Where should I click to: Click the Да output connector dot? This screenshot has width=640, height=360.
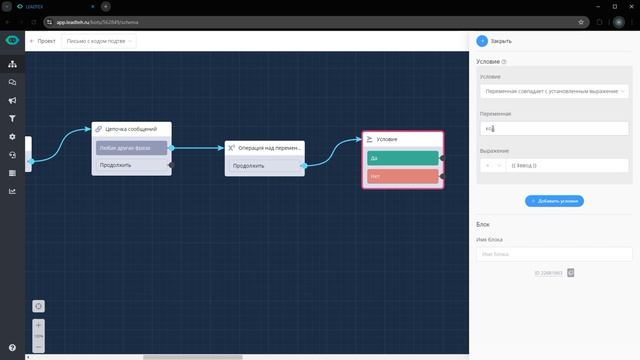coord(442,158)
